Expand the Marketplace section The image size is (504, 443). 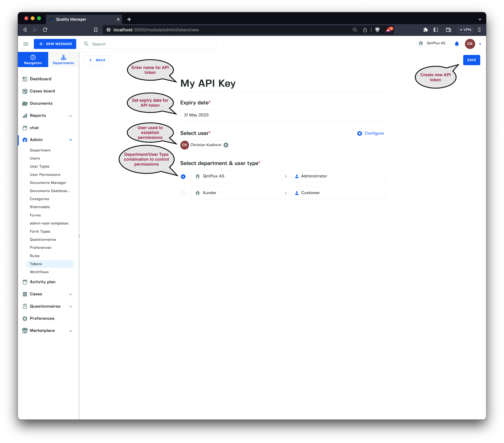point(71,331)
